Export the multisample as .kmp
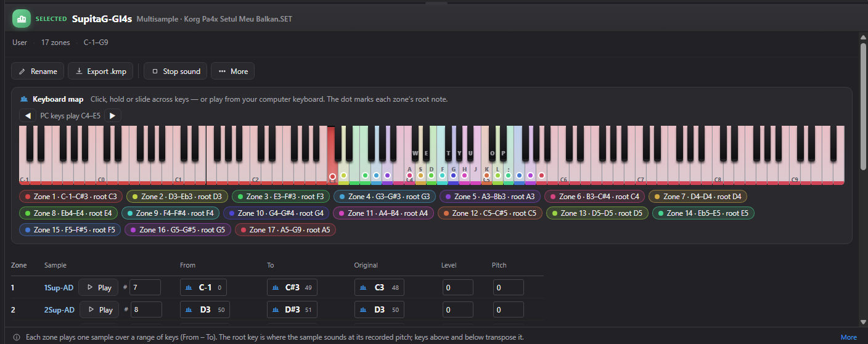Image resolution: width=868 pixels, height=344 pixels. pos(100,71)
